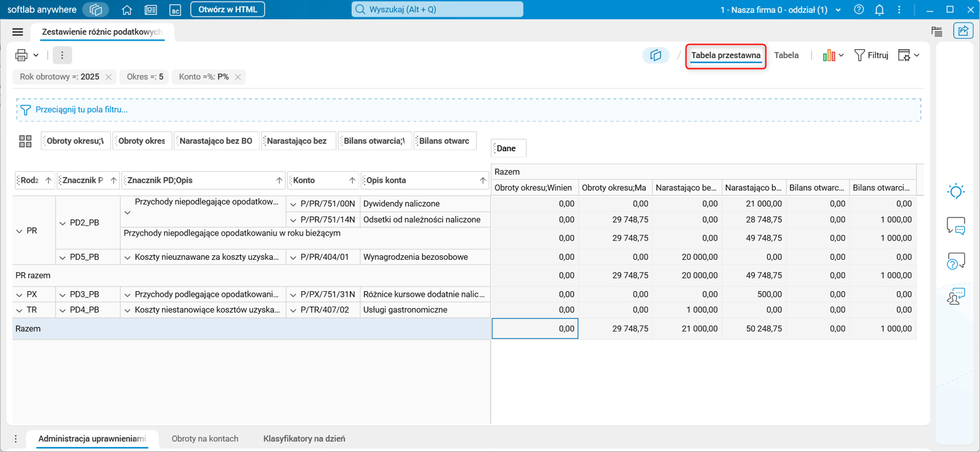Open the Obroty na kontach tab
The image size is (980, 452).
coord(205,439)
